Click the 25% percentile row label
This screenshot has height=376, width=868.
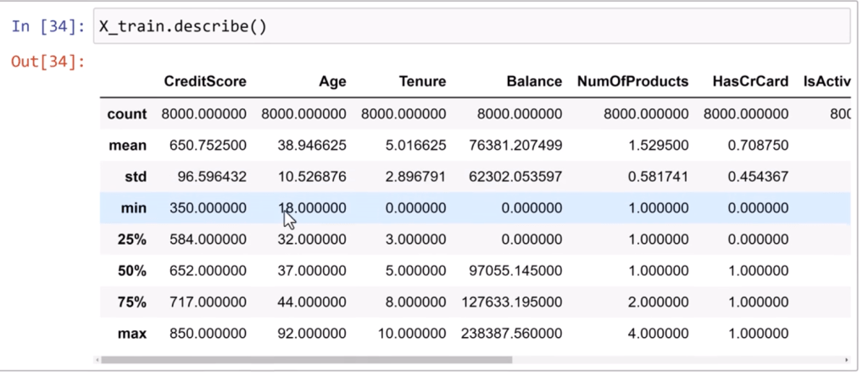[132, 239]
